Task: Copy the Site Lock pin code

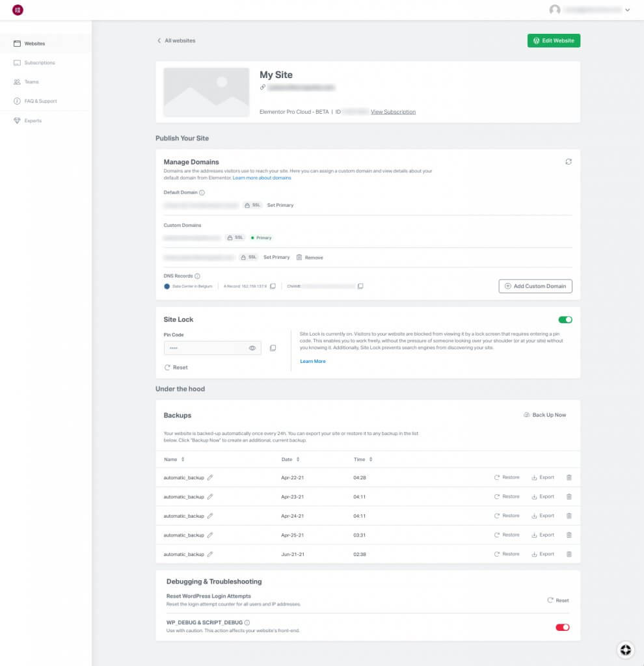Action: [273, 349]
